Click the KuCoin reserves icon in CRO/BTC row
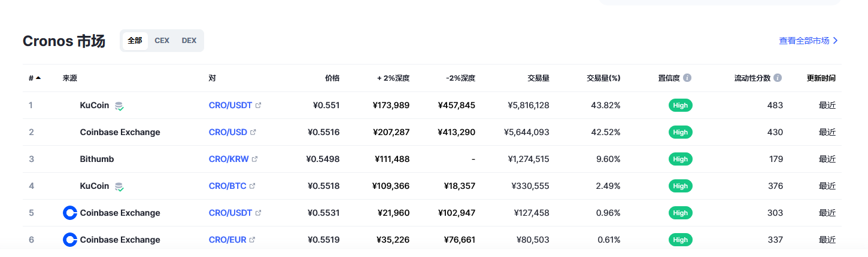This screenshot has width=868, height=257. pyautogui.click(x=119, y=186)
